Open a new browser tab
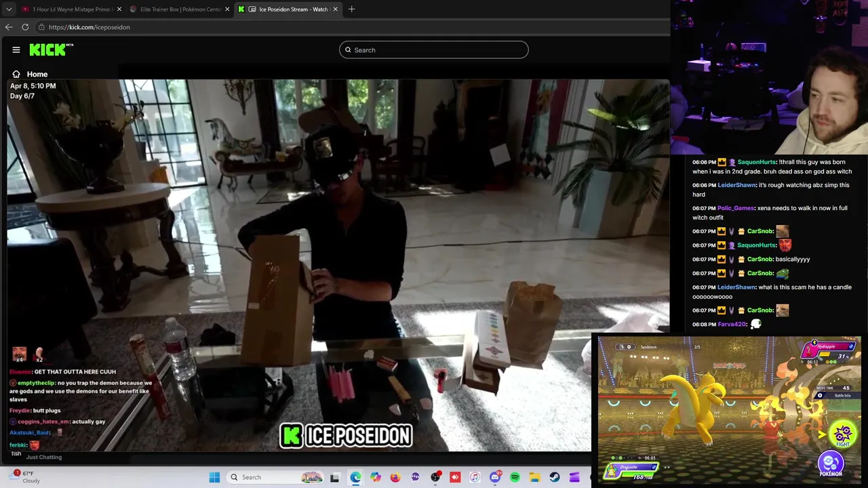 [351, 9]
